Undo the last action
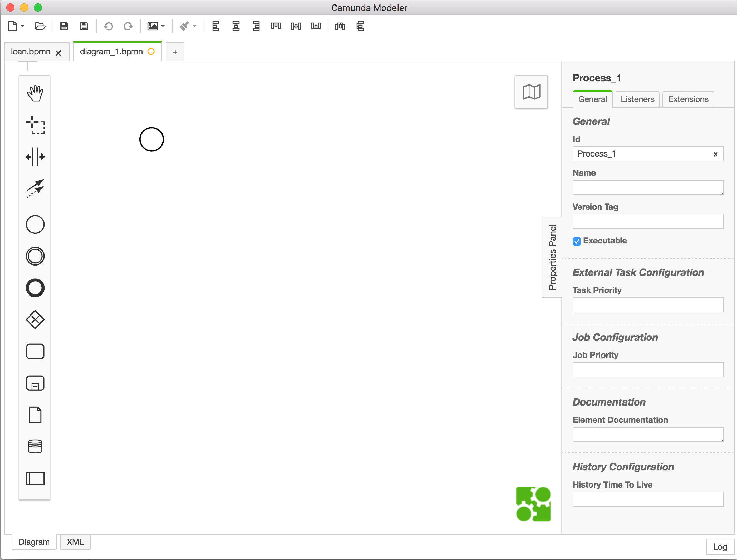This screenshot has width=737, height=560. pos(108,26)
